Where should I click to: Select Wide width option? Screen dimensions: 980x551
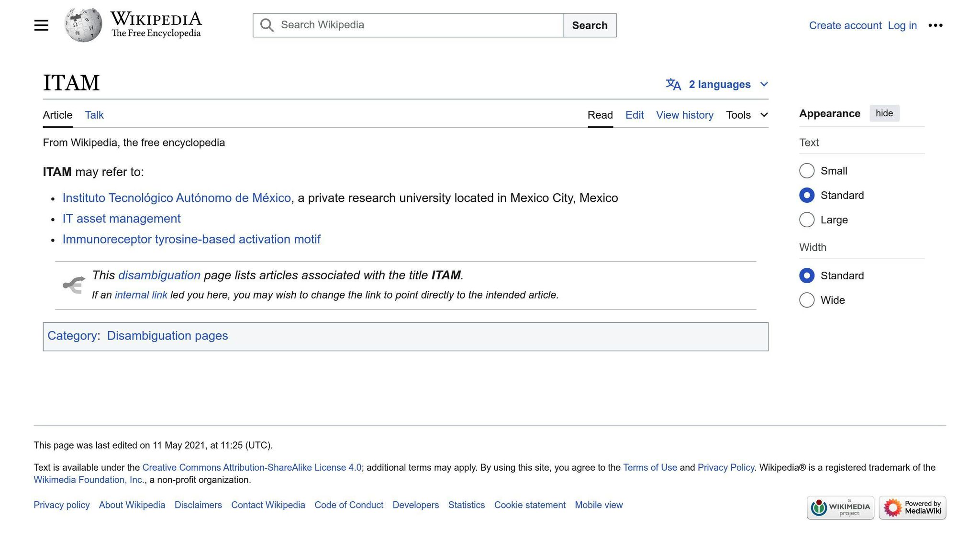tap(807, 300)
